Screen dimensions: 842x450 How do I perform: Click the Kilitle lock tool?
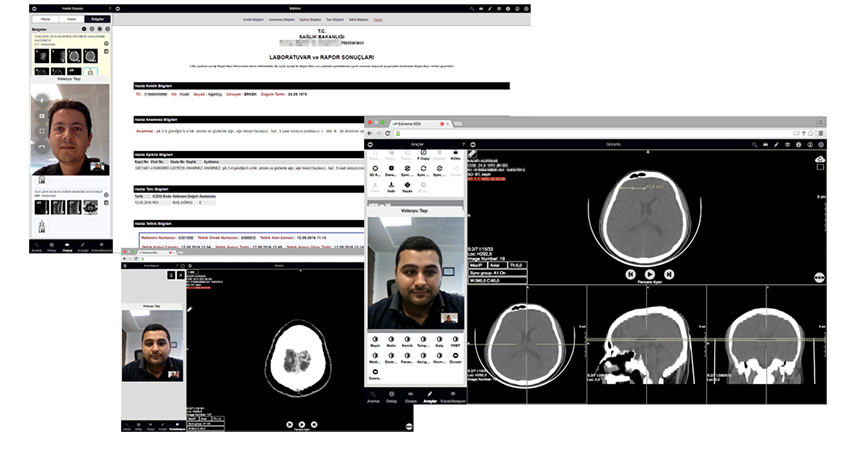tap(455, 155)
